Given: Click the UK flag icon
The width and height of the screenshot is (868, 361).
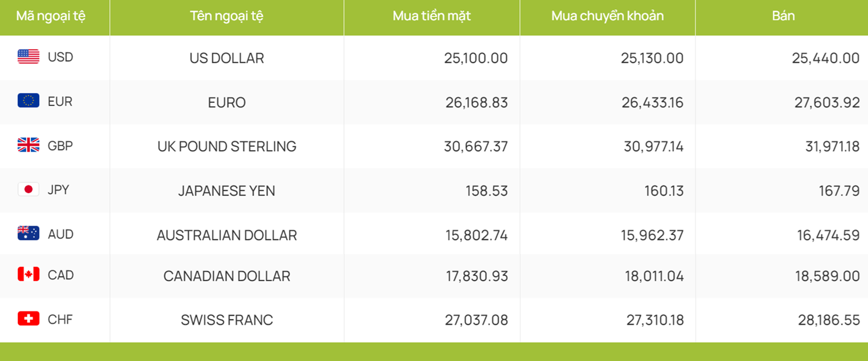Looking at the screenshot, I should (x=28, y=145).
